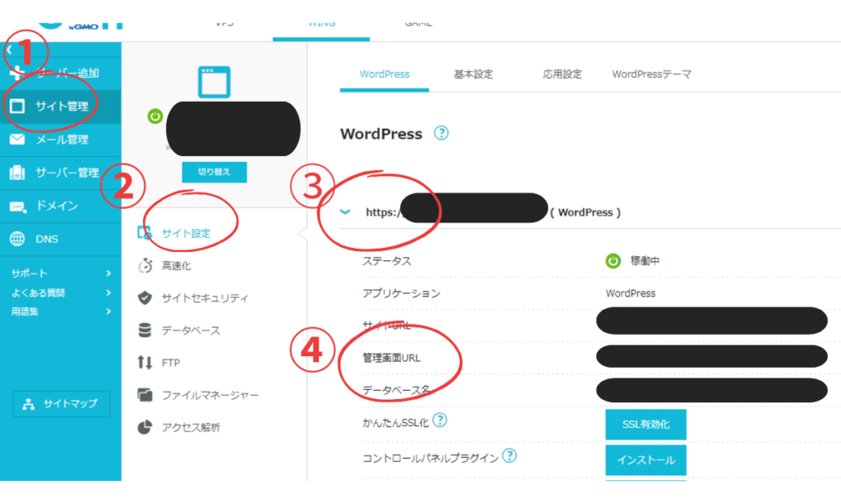841x504 pixels.
Task: Open ドメイン using its icon
Action: pyautogui.click(x=18, y=206)
